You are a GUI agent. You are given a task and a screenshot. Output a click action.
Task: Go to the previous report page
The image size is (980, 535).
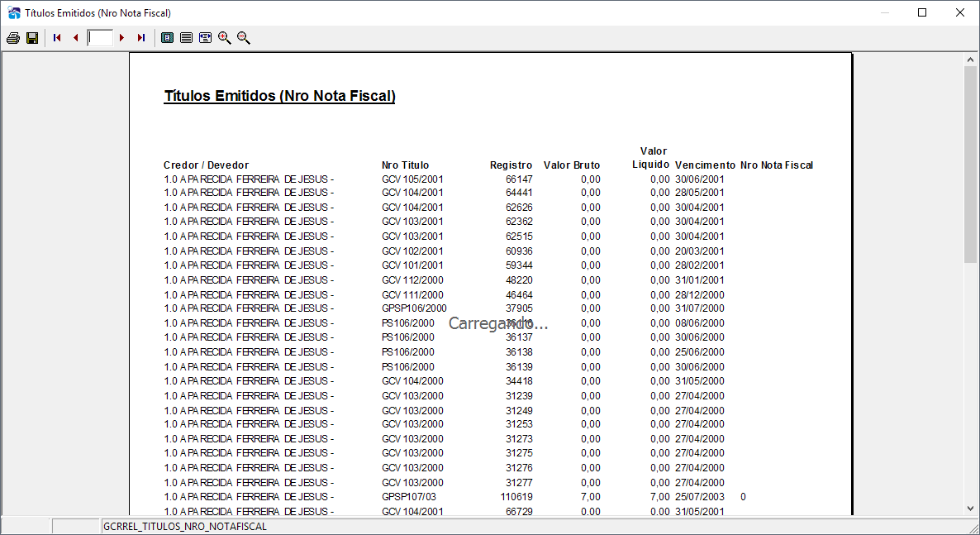click(x=76, y=38)
